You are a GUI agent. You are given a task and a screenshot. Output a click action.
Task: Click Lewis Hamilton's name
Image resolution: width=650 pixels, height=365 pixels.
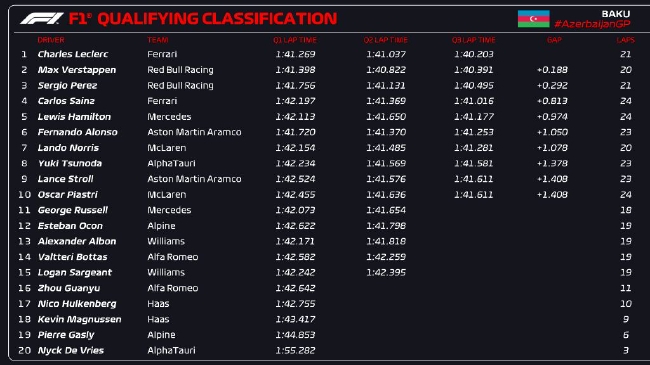[x=74, y=117]
